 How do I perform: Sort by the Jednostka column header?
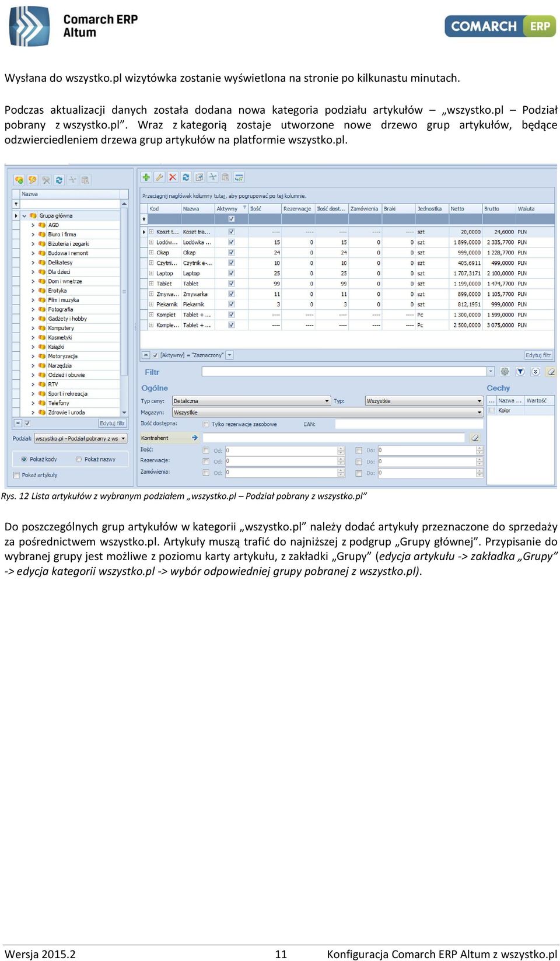[432, 208]
